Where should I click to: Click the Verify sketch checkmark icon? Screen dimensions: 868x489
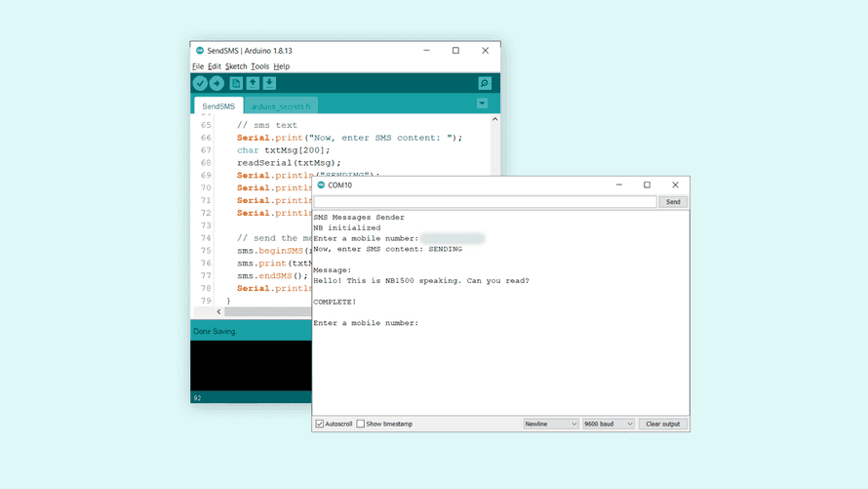[200, 83]
